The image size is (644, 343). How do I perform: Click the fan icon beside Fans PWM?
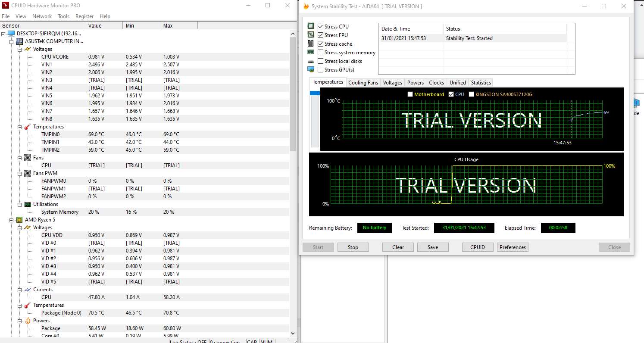pos(27,173)
